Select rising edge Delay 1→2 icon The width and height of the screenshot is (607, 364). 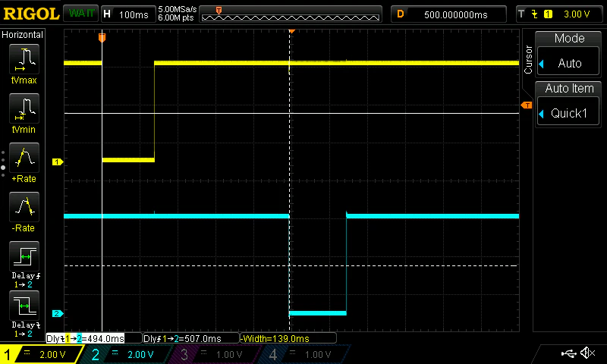[24, 256]
